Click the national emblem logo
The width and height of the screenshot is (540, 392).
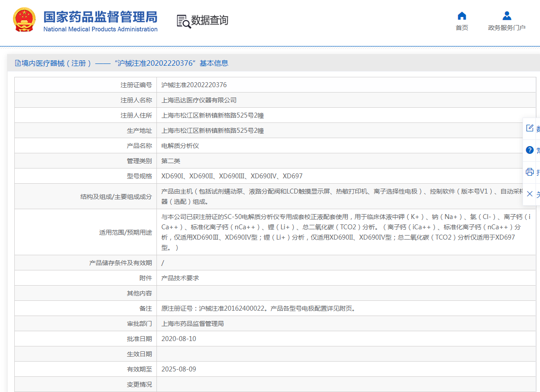[x=25, y=20]
